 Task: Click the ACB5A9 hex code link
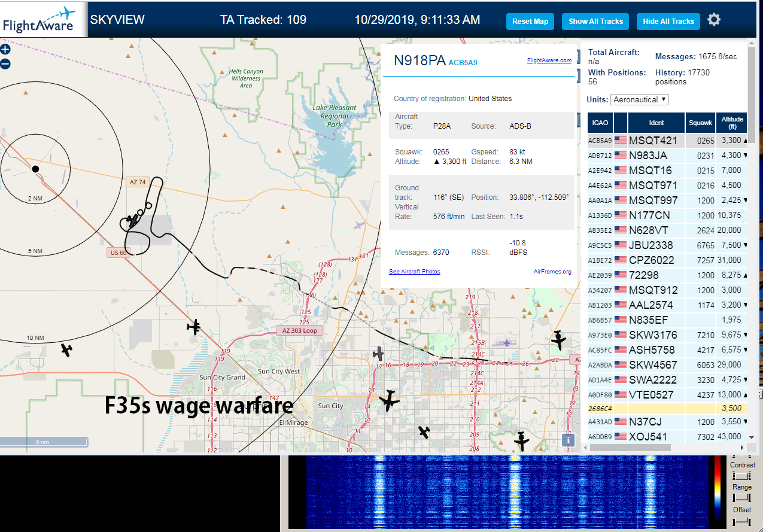463,62
